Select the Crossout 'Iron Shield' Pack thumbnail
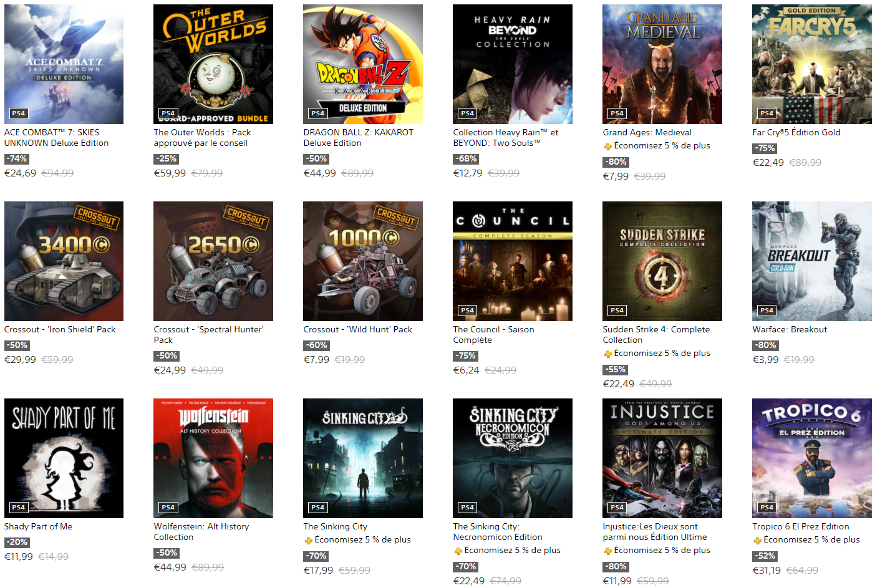Image resolution: width=880 pixels, height=588 pixels. coord(64,261)
